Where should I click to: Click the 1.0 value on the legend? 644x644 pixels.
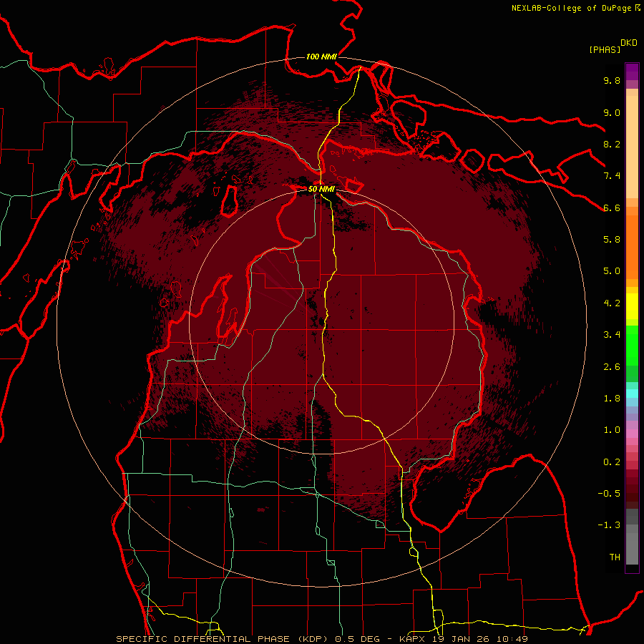click(x=612, y=430)
